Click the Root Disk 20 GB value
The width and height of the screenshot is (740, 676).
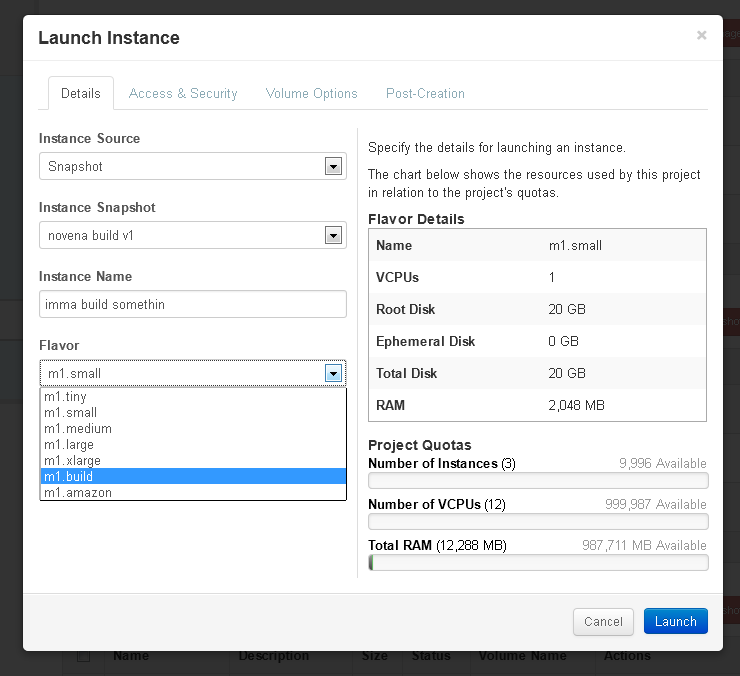pos(567,309)
